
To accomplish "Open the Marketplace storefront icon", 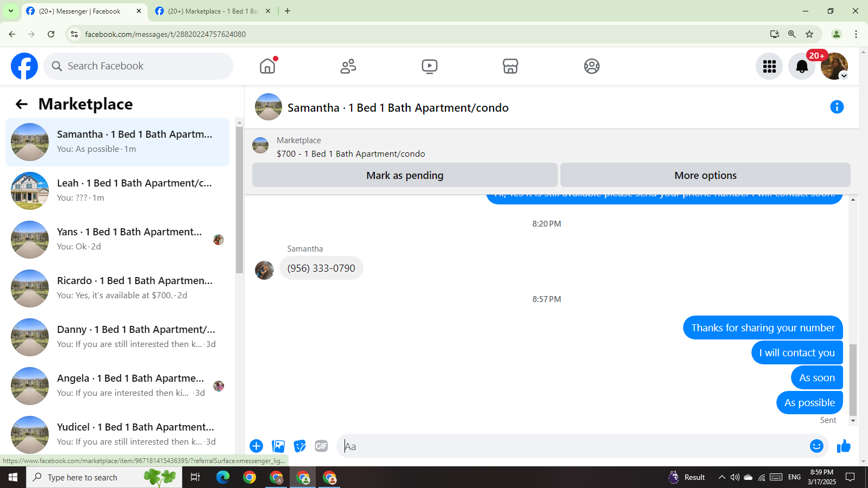I will point(510,66).
